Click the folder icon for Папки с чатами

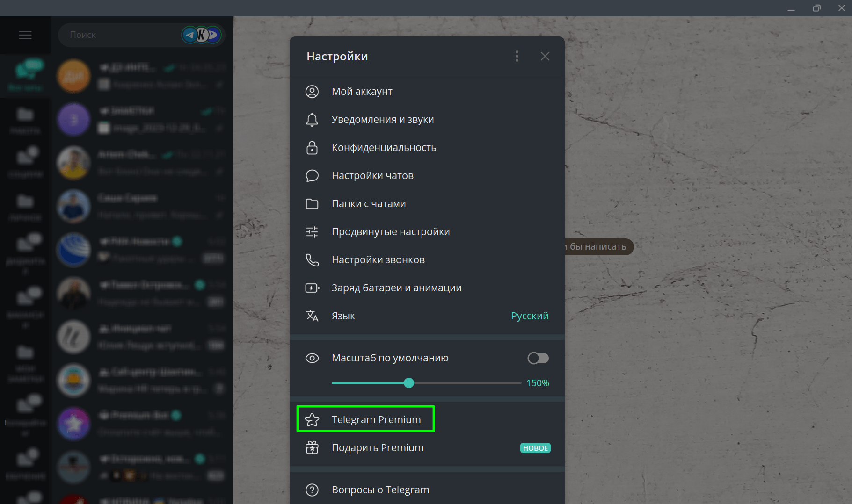312,204
